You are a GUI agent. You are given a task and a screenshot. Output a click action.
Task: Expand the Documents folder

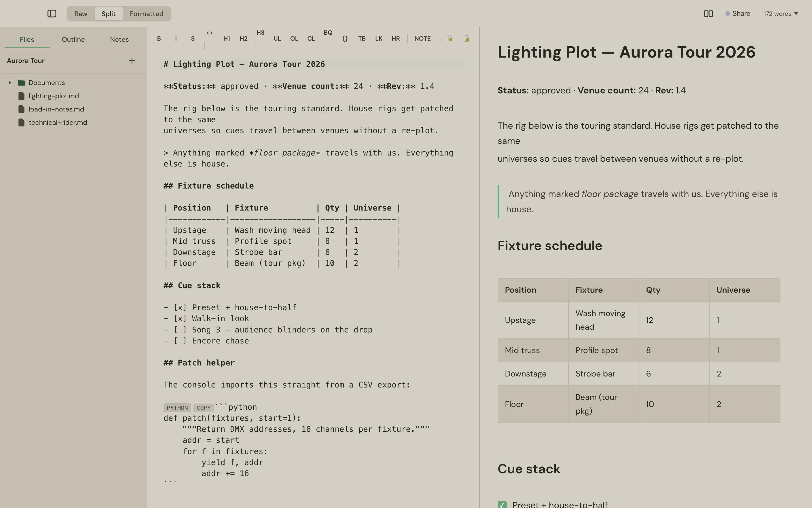click(x=10, y=83)
